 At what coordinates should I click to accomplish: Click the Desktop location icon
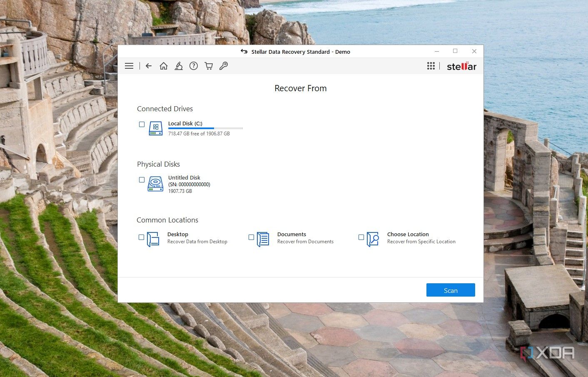point(153,239)
